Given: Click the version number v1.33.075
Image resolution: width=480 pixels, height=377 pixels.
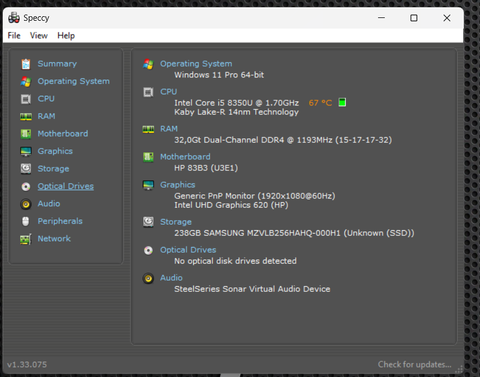Looking at the screenshot, I should click(27, 364).
